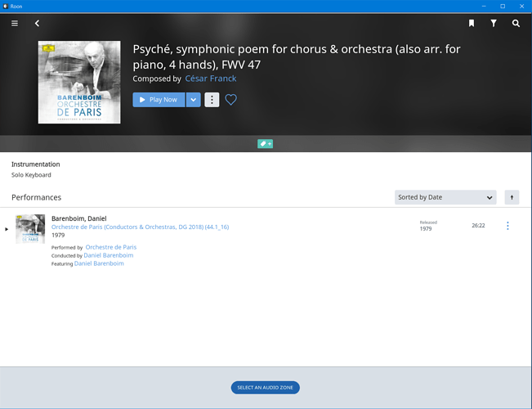Favorite the composition with the heart icon
532x409 pixels.
[231, 100]
